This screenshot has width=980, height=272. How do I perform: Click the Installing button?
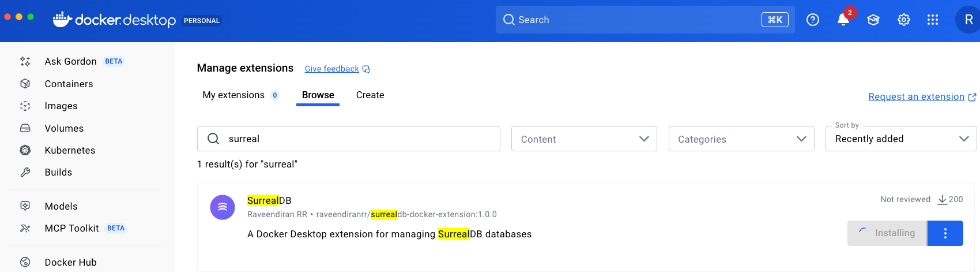coord(887,233)
